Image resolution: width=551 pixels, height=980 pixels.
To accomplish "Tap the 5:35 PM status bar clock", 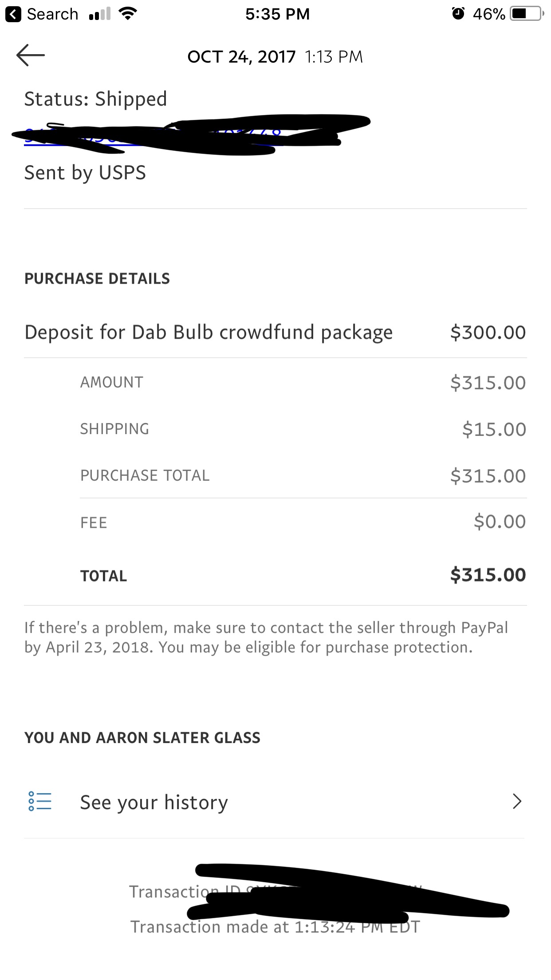I will [x=277, y=14].
